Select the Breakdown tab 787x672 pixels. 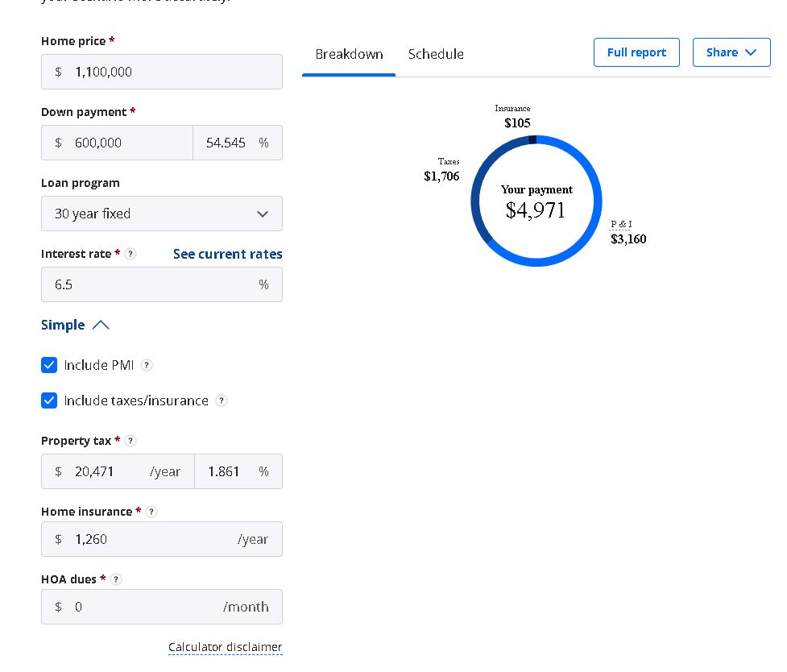coord(349,54)
